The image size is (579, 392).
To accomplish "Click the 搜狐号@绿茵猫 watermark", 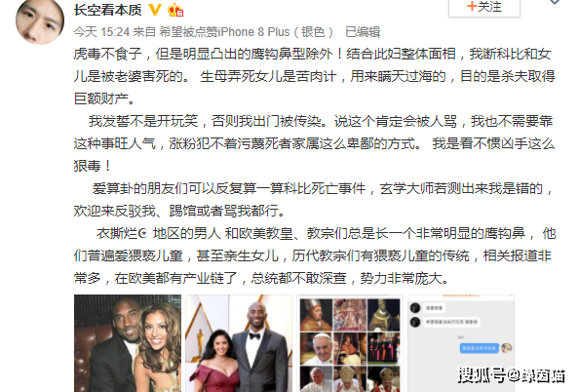I will pyautogui.click(x=511, y=375).
